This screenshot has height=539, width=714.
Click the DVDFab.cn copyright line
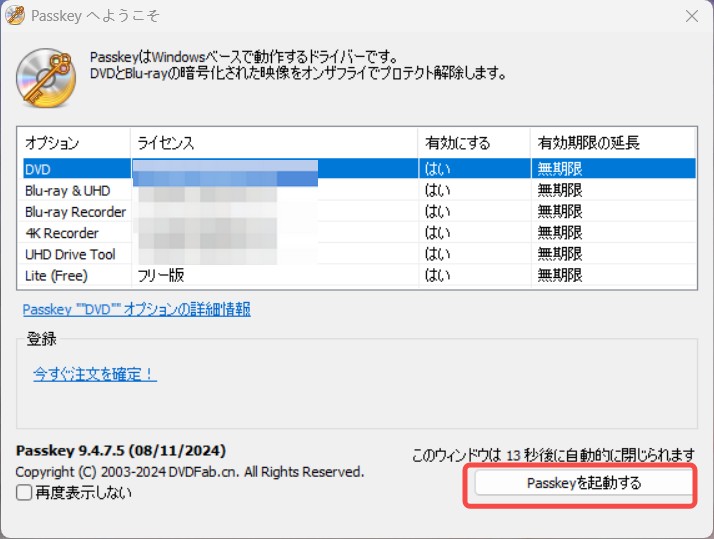pos(190,472)
